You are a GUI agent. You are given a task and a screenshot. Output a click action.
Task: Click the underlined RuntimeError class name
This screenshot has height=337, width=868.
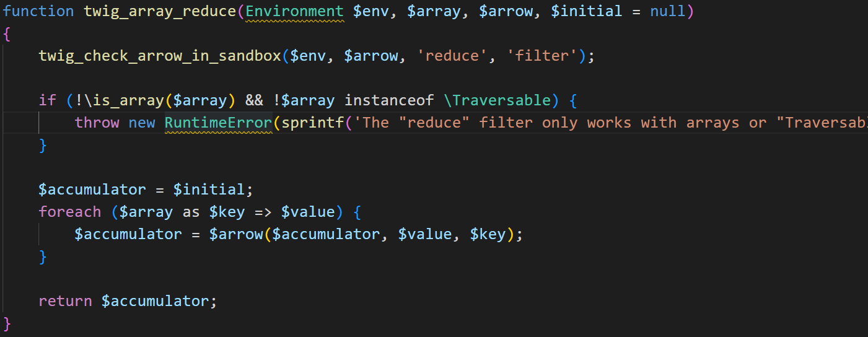pyautogui.click(x=218, y=123)
